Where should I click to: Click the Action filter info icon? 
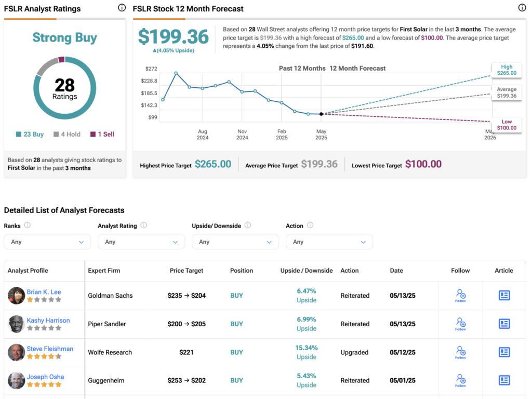click(x=310, y=225)
